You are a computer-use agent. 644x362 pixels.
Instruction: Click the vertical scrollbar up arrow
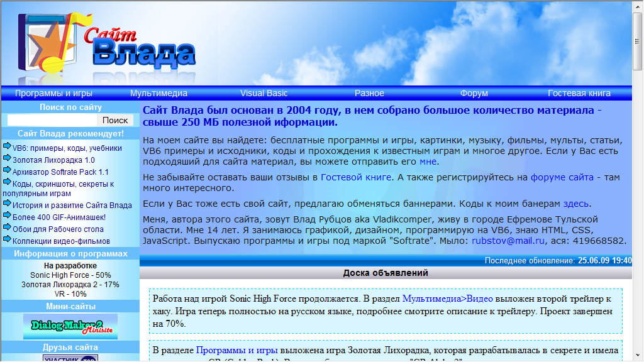638,6
